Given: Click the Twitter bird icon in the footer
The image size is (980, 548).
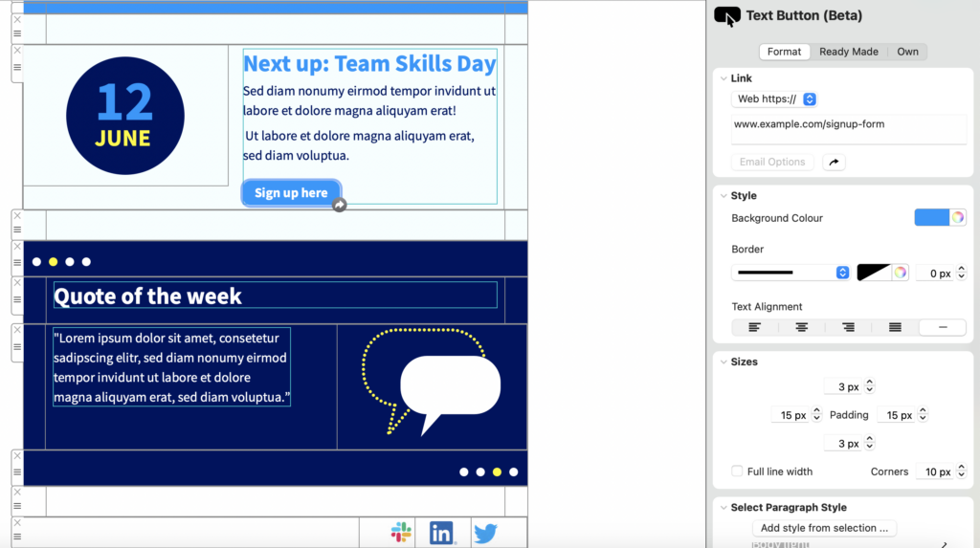Looking at the screenshot, I should [x=485, y=533].
